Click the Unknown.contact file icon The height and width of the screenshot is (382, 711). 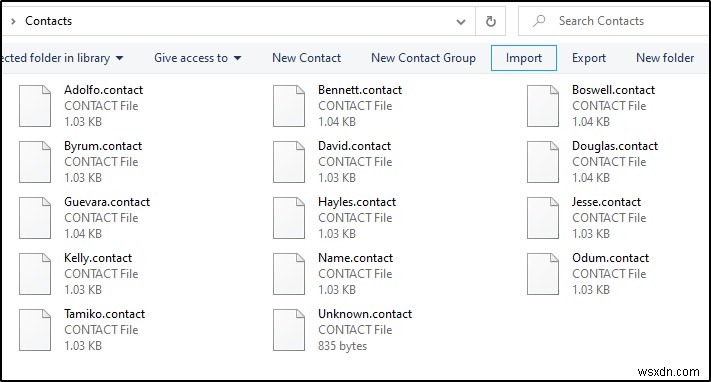[x=289, y=330]
